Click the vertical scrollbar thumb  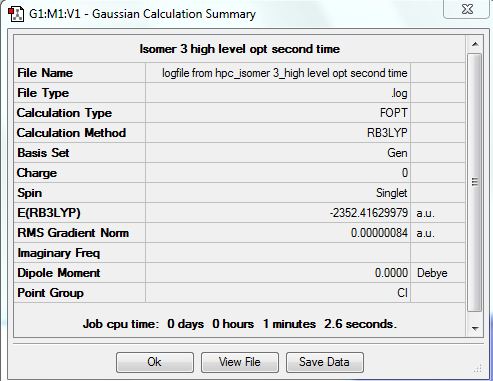click(475, 182)
